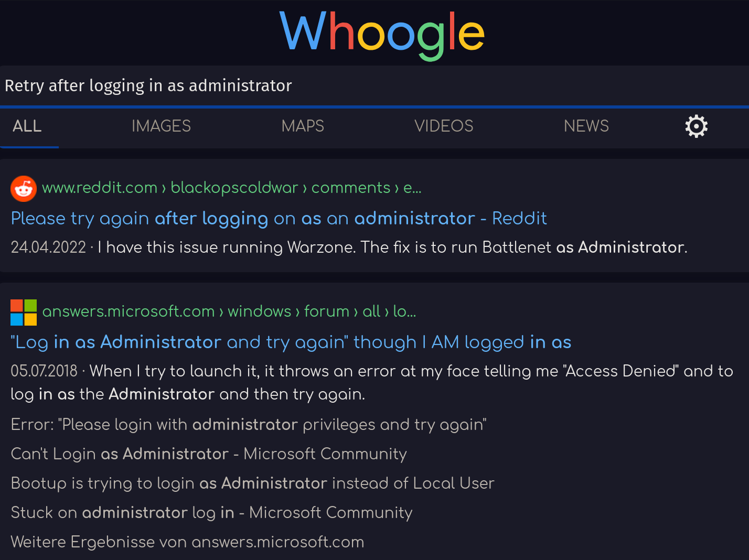This screenshot has height=560, width=749.
Task: Switch to the Images tab
Action: [161, 126]
